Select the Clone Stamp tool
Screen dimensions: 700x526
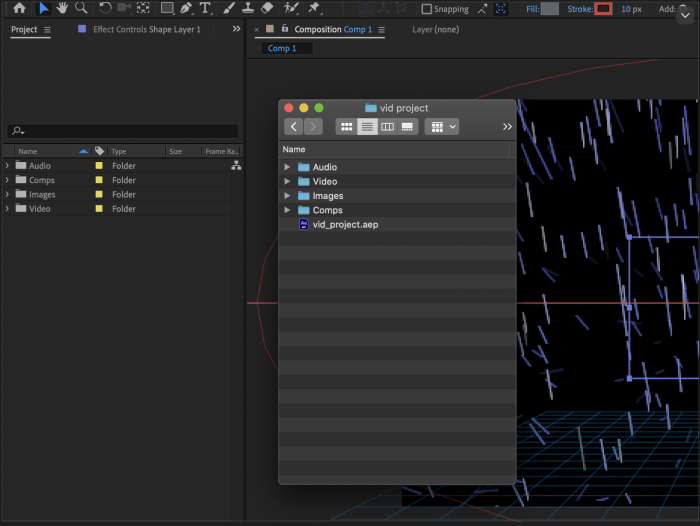coord(248,8)
